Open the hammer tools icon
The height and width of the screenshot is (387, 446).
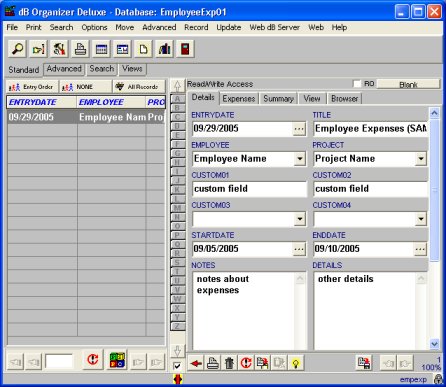click(59, 49)
